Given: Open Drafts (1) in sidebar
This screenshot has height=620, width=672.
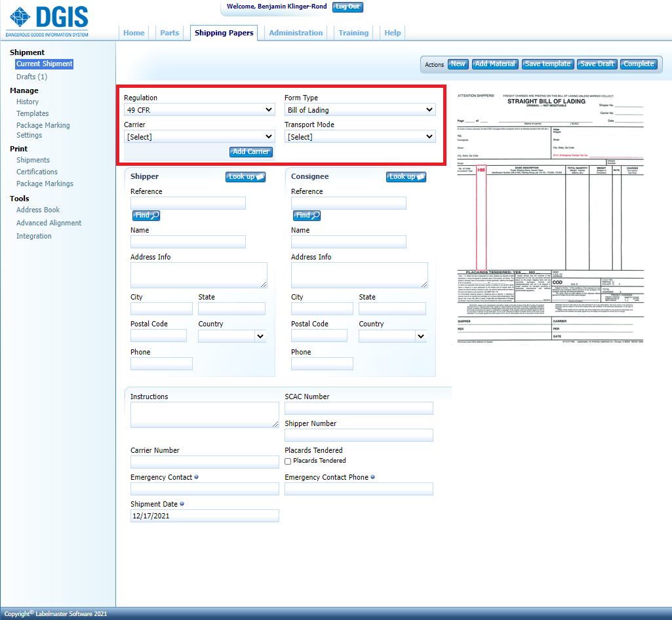Looking at the screenshot, I should point(31,77).
